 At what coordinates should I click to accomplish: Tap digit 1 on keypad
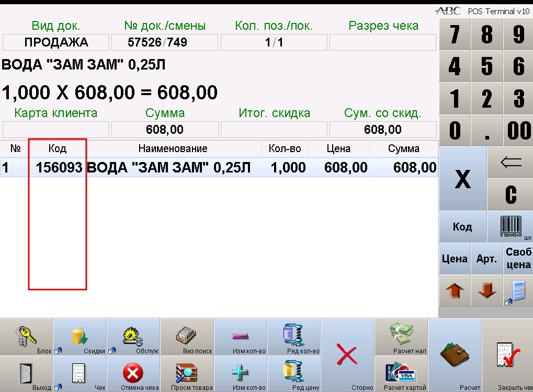point(455,98)
